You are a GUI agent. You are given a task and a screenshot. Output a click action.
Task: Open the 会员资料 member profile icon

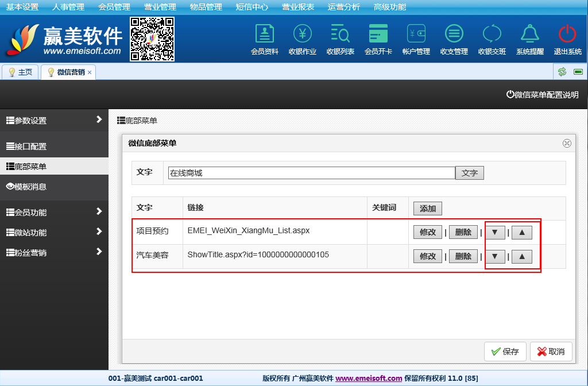click(265, 35)
